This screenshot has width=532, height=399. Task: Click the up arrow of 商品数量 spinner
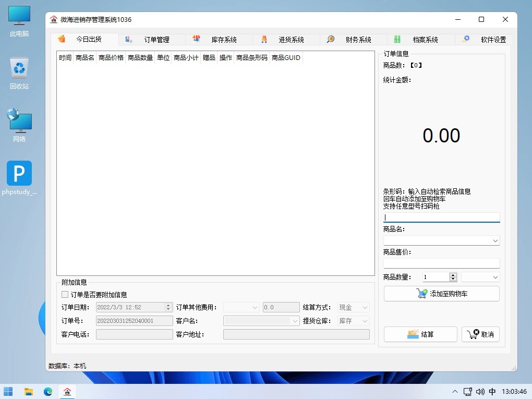453,274
